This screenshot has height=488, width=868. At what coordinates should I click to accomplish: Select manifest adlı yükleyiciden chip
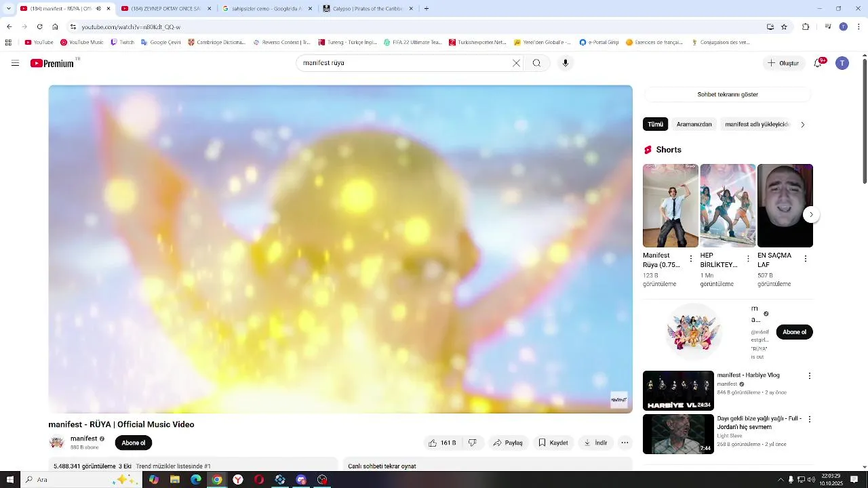point(757,125)
